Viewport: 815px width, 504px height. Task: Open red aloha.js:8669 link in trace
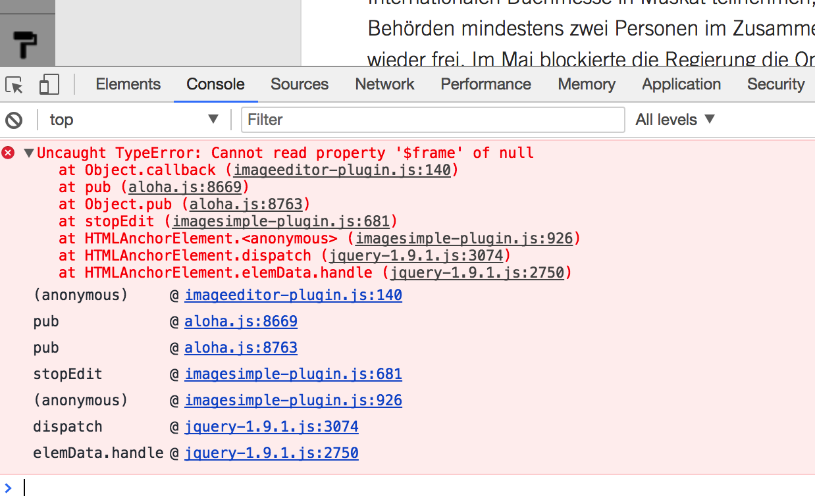[x=185, y=188]
